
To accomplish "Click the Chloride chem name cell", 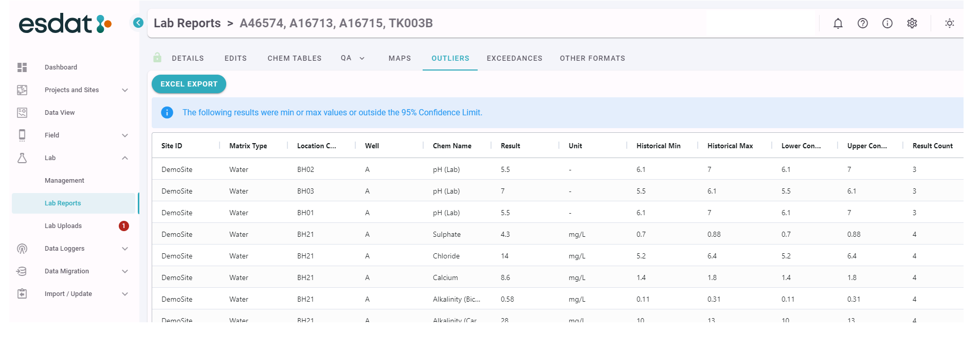I will pyautogui.click(x=446, y=256).
